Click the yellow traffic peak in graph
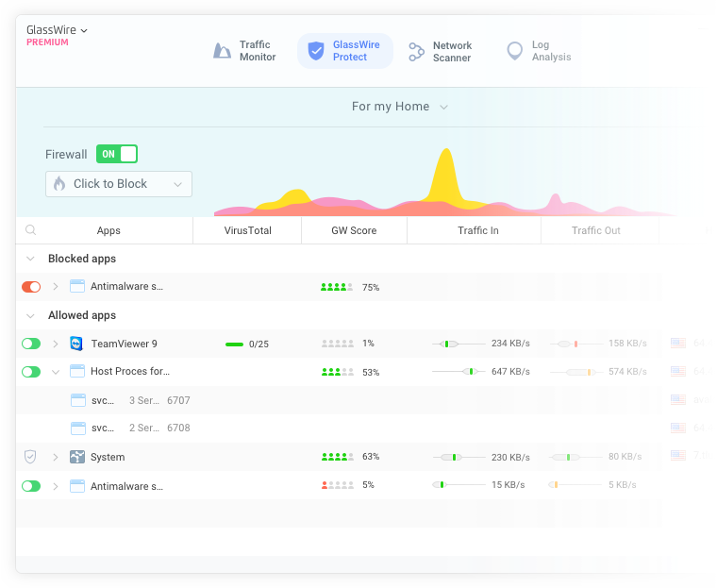The image size is (717, 588). coord(446,176)
